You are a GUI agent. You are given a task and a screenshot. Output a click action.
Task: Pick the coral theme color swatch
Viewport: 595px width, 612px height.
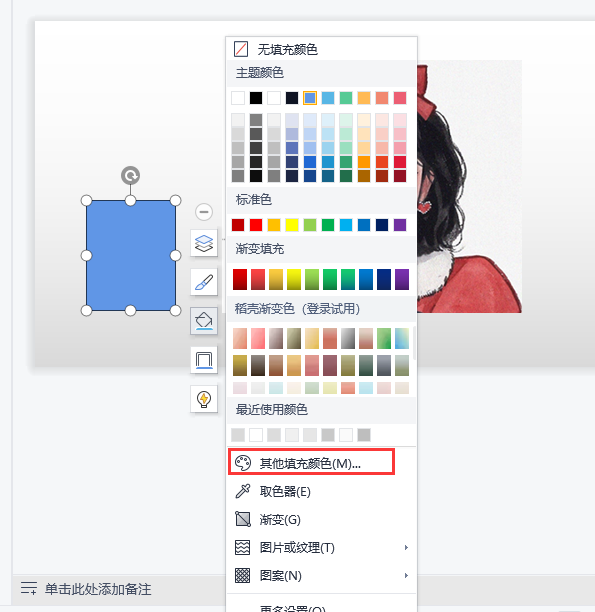[382, 98]
